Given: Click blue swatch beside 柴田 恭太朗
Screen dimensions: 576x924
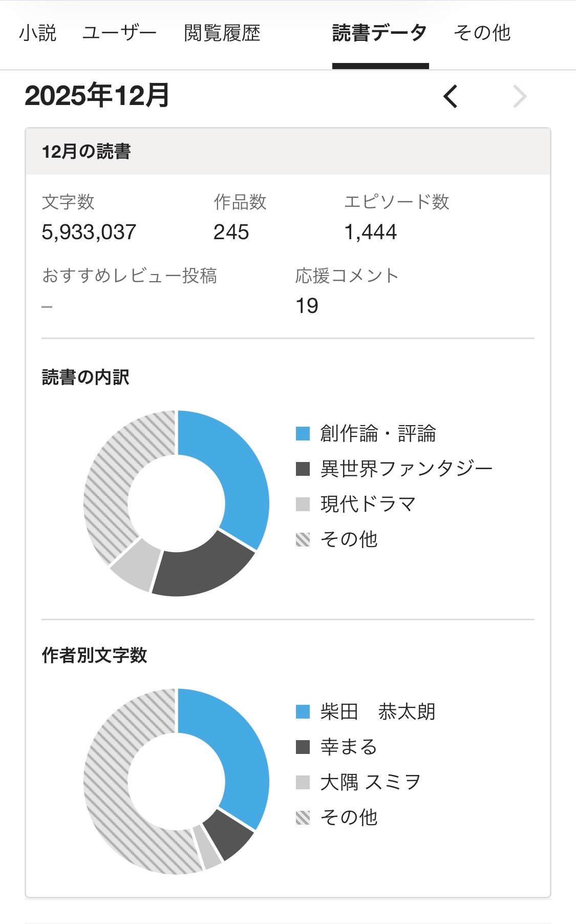Looking at the screenshot, I should point(303,711).
